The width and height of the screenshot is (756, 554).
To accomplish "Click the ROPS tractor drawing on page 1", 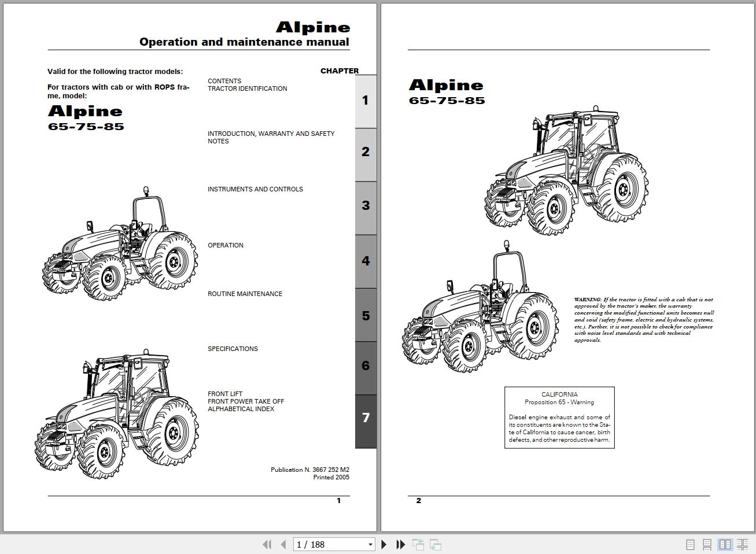I will (120, 243).
